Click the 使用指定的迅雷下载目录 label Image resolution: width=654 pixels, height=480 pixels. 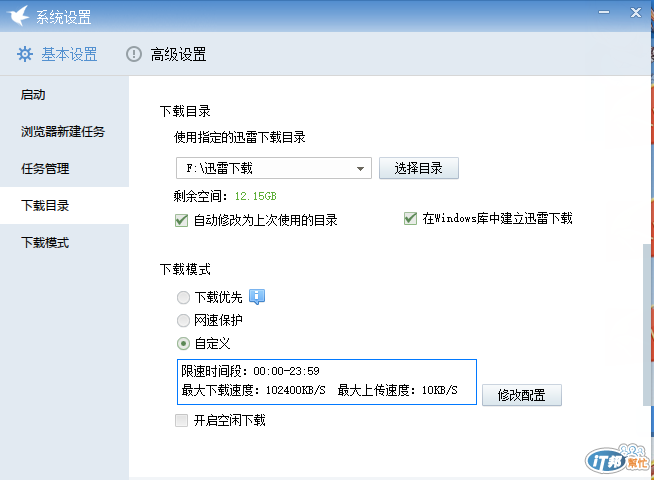239,137
